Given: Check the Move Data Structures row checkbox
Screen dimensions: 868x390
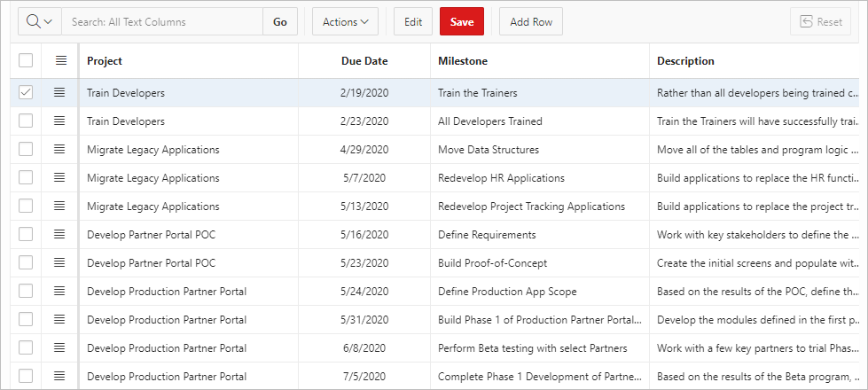Looking at the screenshot, I should 26,150.
